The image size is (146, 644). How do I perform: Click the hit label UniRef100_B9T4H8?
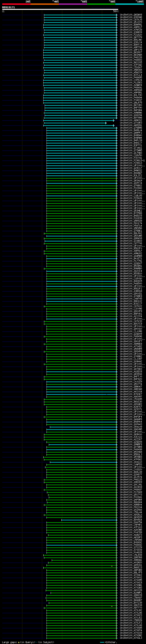[131, 118]
